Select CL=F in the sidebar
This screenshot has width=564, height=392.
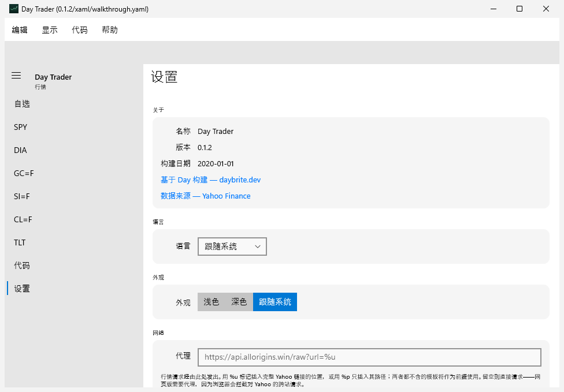(73, 219)
